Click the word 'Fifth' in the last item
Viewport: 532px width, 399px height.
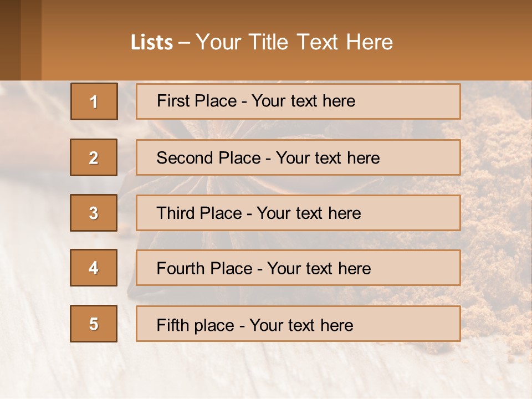172,325
